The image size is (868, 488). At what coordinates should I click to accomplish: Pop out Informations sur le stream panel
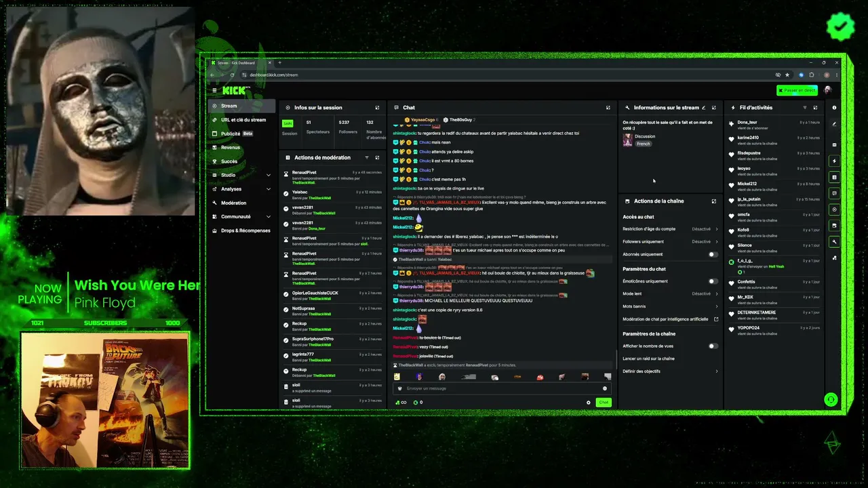coord(713,107)
